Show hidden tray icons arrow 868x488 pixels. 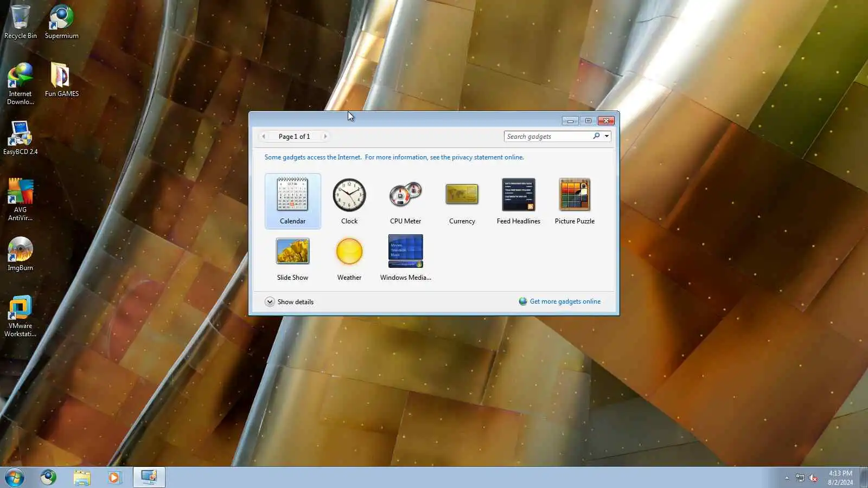787,478
